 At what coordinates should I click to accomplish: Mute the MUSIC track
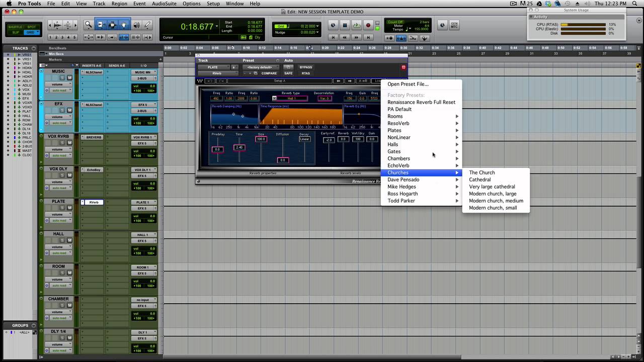click(x=69, y=77)
